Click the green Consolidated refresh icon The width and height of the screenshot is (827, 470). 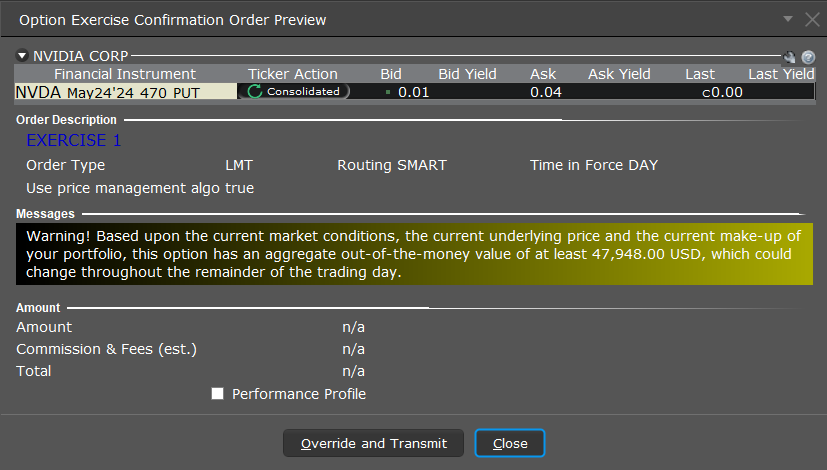click(255, 92)
